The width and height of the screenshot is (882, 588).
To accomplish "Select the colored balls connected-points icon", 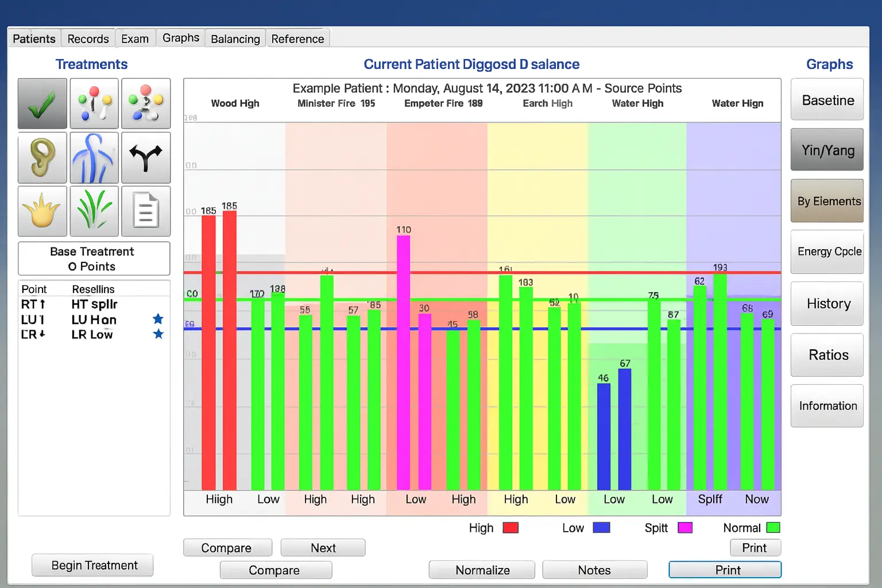I will click(x=94, y=103).
